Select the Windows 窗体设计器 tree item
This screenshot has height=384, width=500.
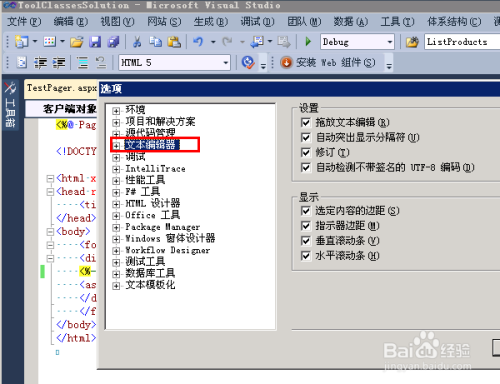pyautogui.click(x=170, y=238)
